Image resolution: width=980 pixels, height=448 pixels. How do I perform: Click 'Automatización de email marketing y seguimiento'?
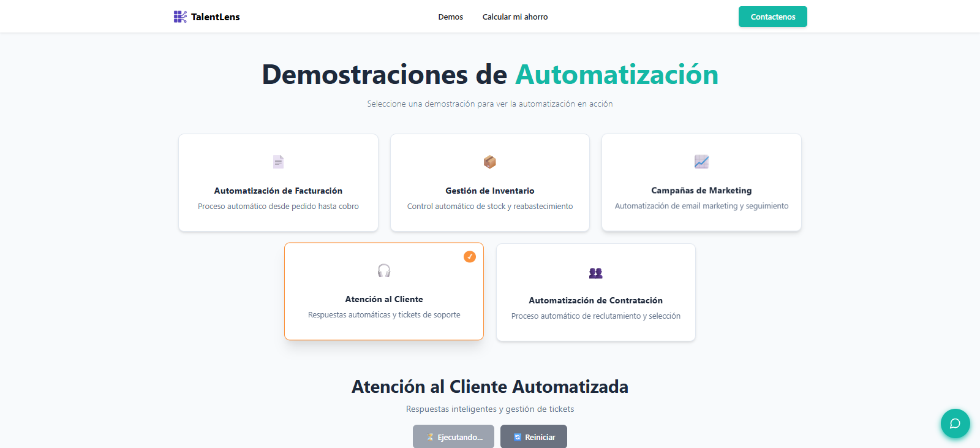701,206
